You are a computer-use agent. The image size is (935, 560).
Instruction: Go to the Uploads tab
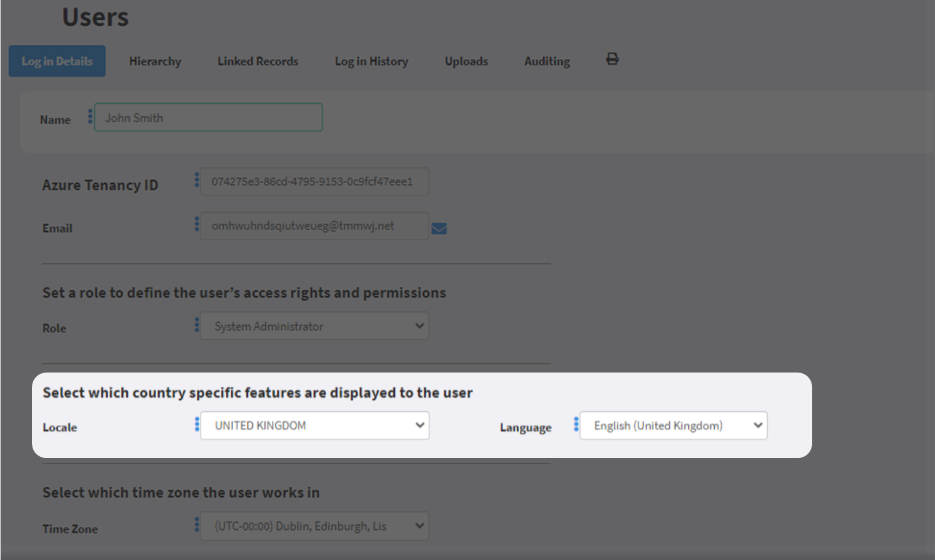(x=466, y=61)
